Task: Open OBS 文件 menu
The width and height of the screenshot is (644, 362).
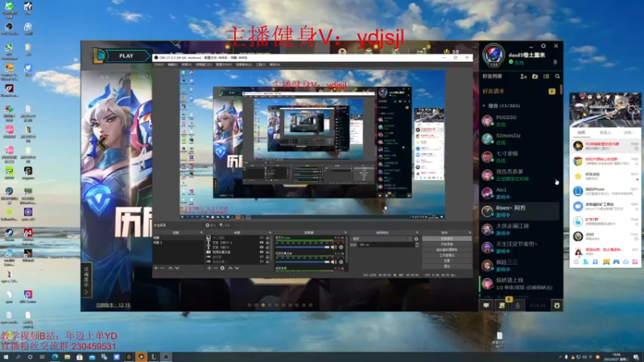Action: click(x=159, y=64)
